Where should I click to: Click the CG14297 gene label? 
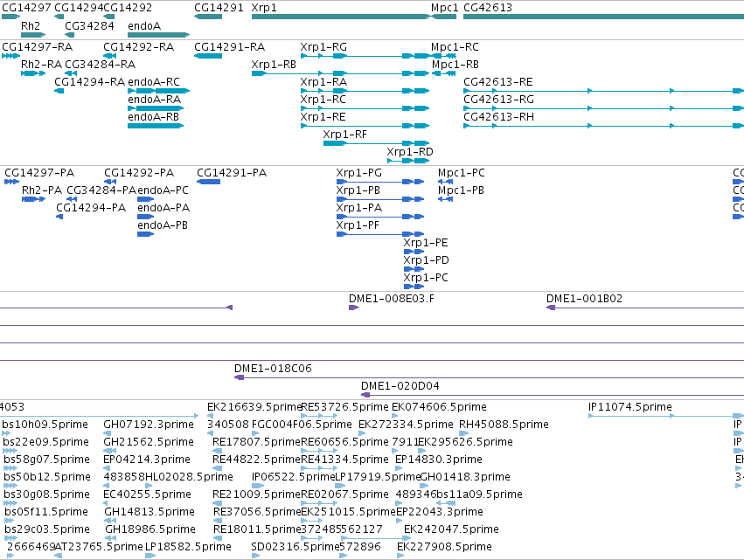click(x=26, y=8)
